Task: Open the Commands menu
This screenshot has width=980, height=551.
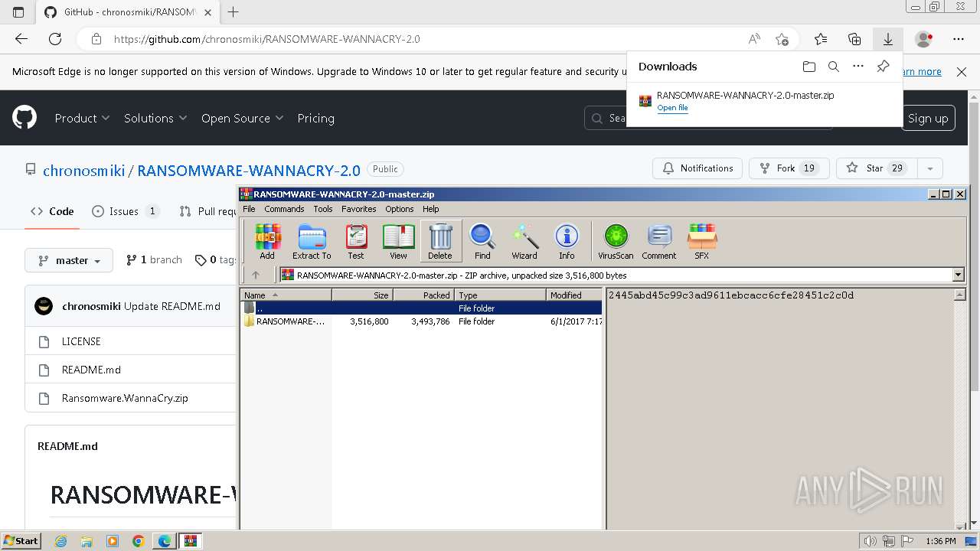Action: 284,209
